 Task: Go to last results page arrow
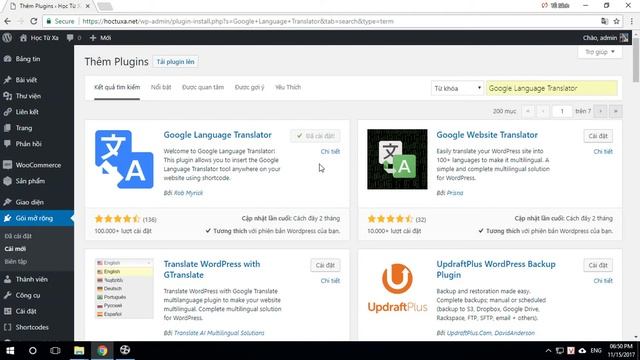coord(616,111)
